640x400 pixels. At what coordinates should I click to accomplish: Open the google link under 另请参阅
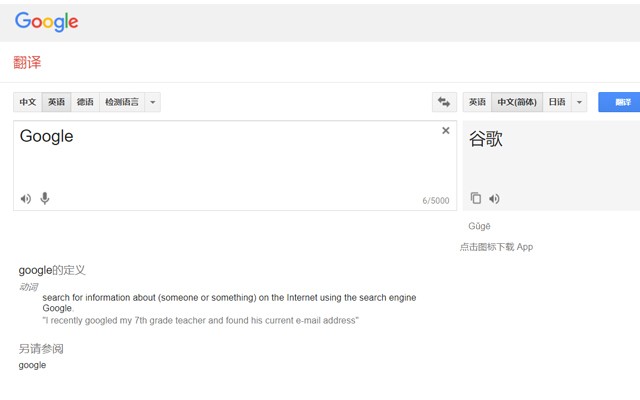click(x=32, y=365)
